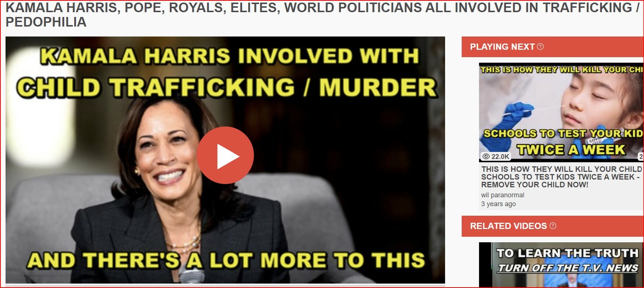Viewport: 644px width, 288px height.
Task: Click the eye views icon on thumbnail
Action: tap(486, 156)
